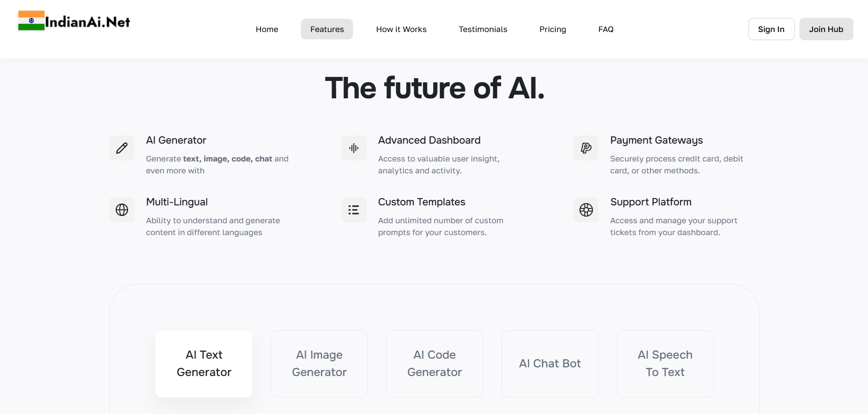Open Testimonials from the navigation bar
The width and height of the screenshot is (868, 414).
(483, 29)
